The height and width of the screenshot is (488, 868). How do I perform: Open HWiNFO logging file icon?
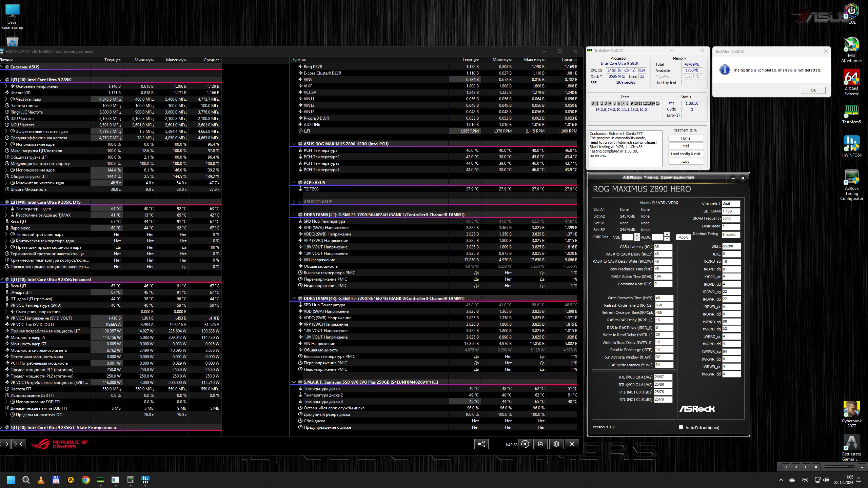coord(540,444)
